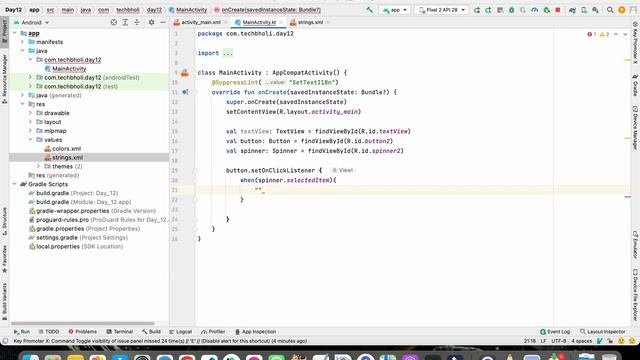Open the Build Variants side tab

4,302
